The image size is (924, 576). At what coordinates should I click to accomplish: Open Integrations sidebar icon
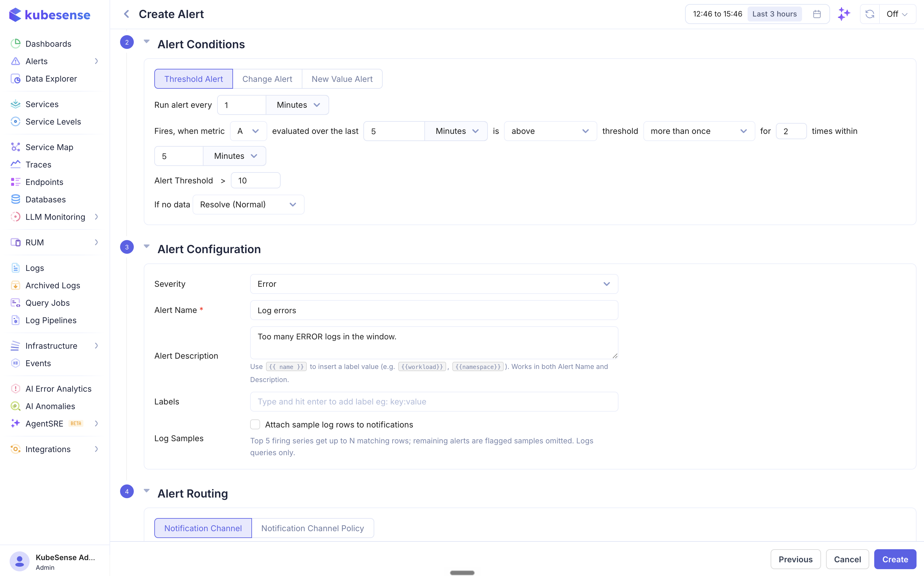[x=16, y=449]
